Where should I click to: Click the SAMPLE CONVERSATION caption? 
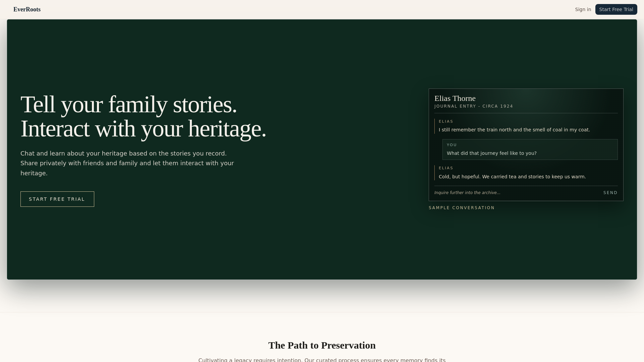click(462, 208)
